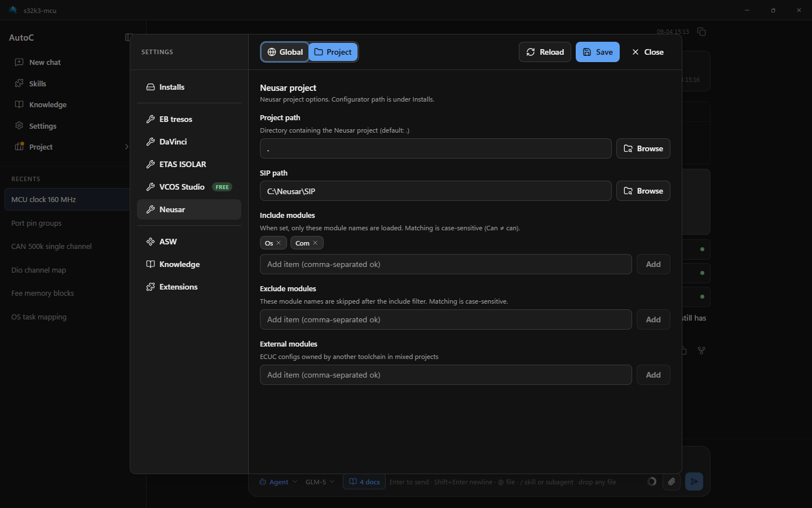Open the EB tresos settings section
This screenshot has height=508, width=812.
pos(189,119)
